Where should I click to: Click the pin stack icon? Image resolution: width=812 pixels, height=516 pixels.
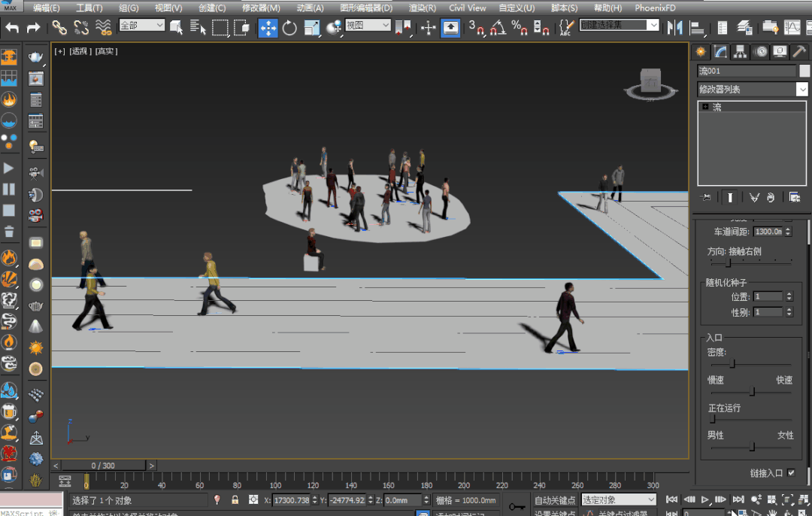click(x=706, y=197)
